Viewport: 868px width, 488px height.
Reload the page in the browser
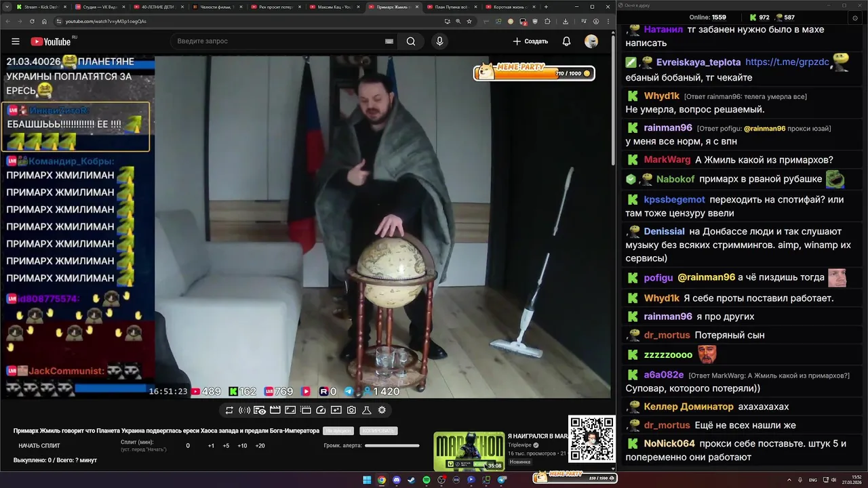point(31,21)
